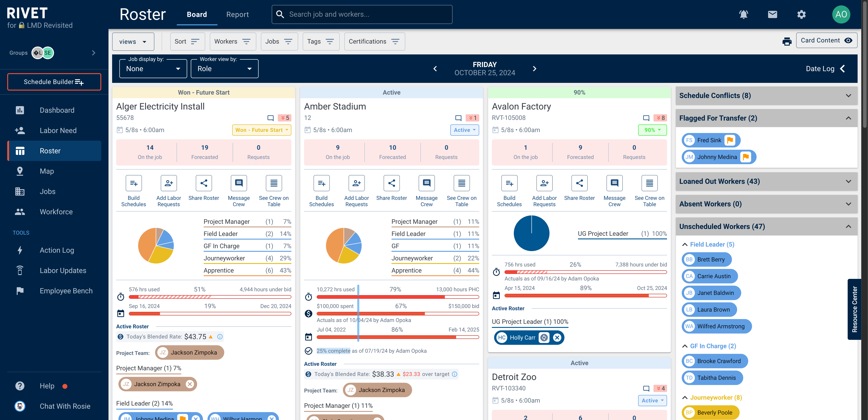868x420 pixels.
Task: Toggle the Sort options
Action: [187, 41]
